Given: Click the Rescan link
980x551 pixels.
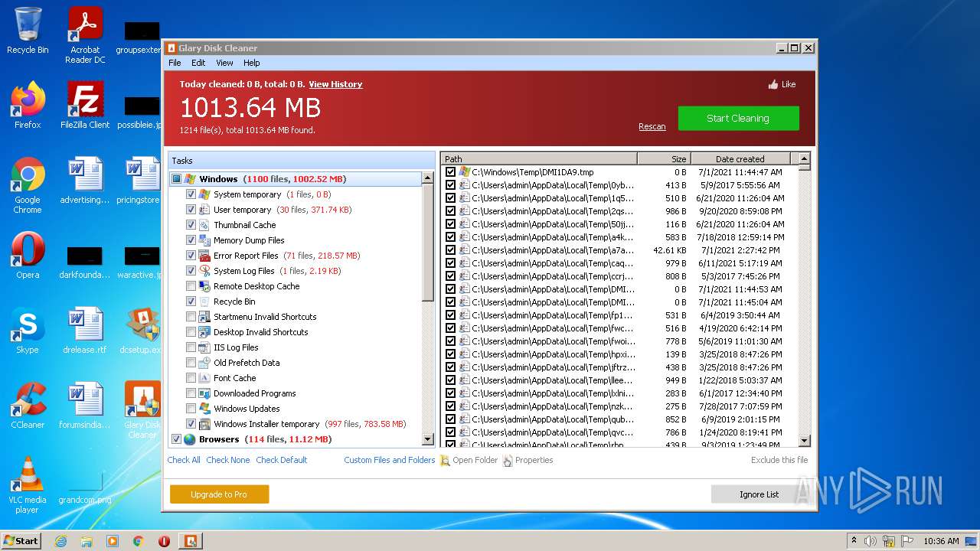Looking at the screenshot, I should coord(652,127).
